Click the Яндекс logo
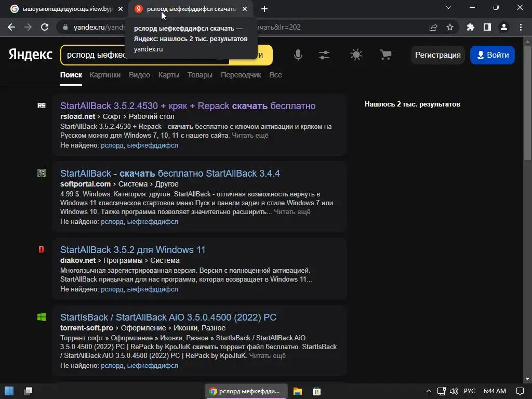This screenshot has height=399, width=532. pos(31,55)
